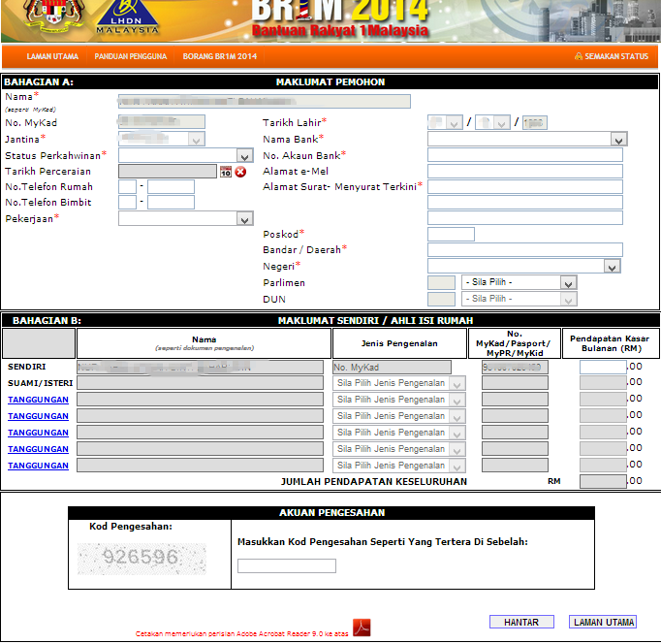The height and width of the screenshot is (644, 661).
Task: Open the Adobe PDF icon at bottom
Action: coord(362,628)
